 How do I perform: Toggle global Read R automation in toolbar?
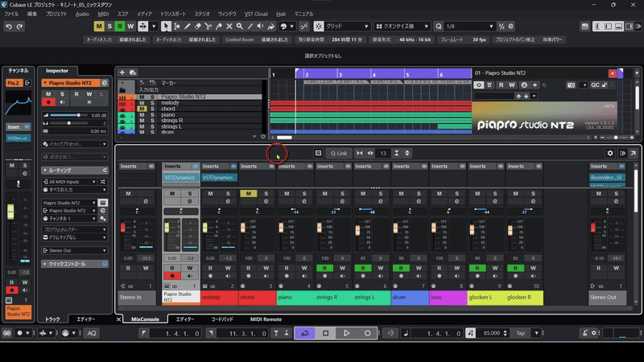click(x=120, y=27)
